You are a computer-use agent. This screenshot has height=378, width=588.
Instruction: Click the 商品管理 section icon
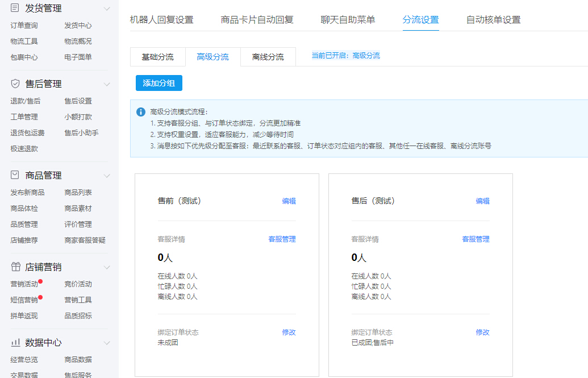15,175
